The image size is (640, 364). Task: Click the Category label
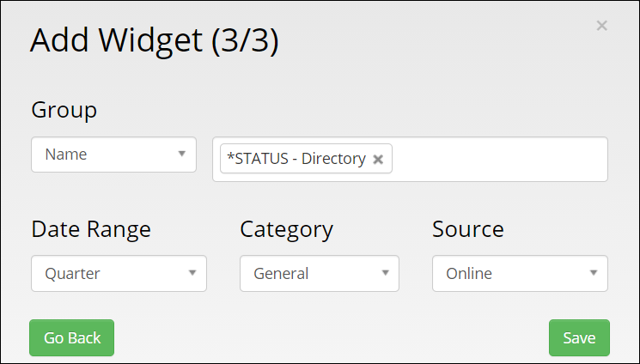click(x=286, y=229)
